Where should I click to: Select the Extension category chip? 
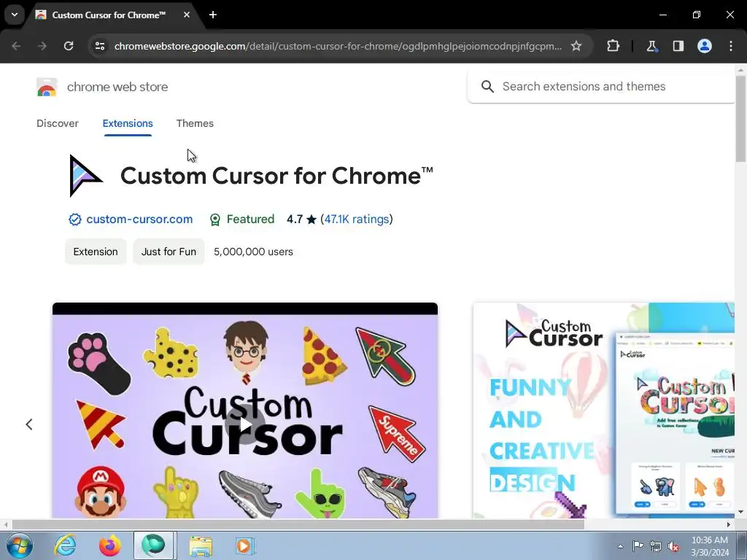[96, 252]
